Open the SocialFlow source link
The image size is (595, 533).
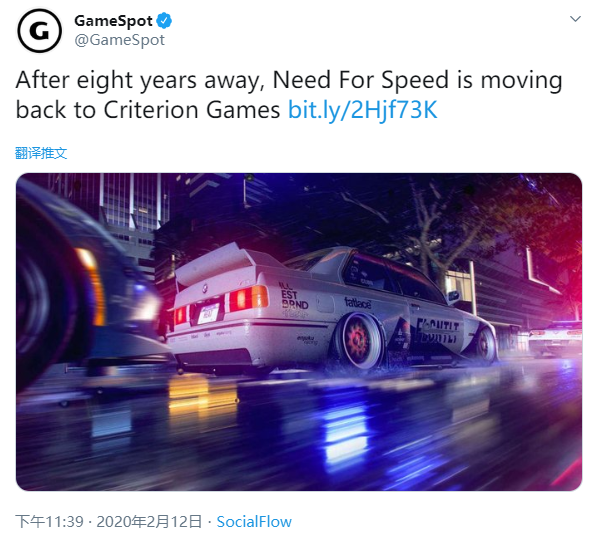point(254,522)
